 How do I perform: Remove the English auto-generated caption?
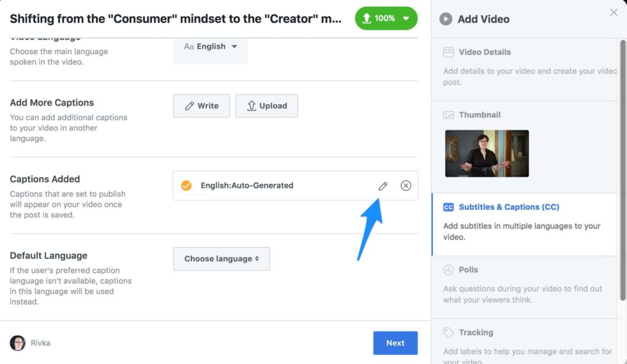pos(406,186)
